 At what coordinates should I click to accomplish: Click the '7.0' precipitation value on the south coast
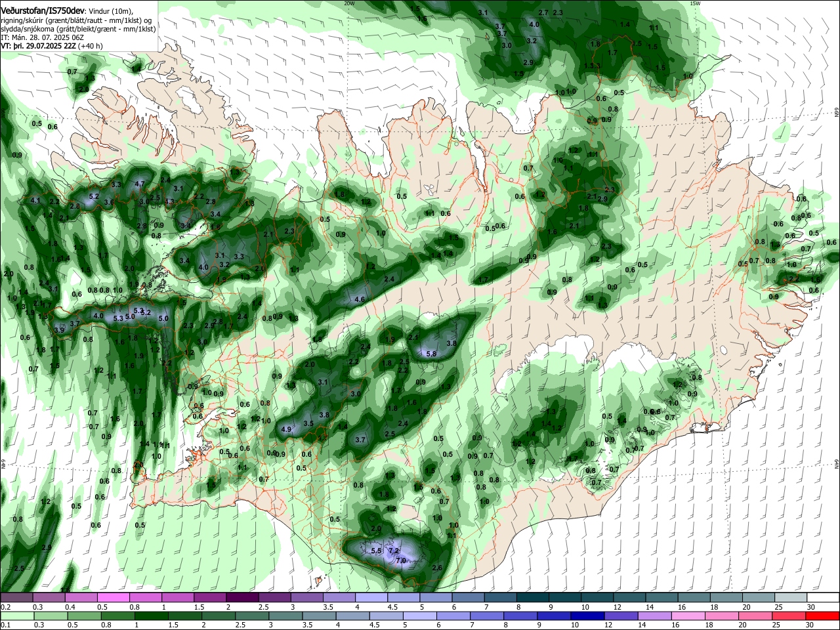point(401,560)
